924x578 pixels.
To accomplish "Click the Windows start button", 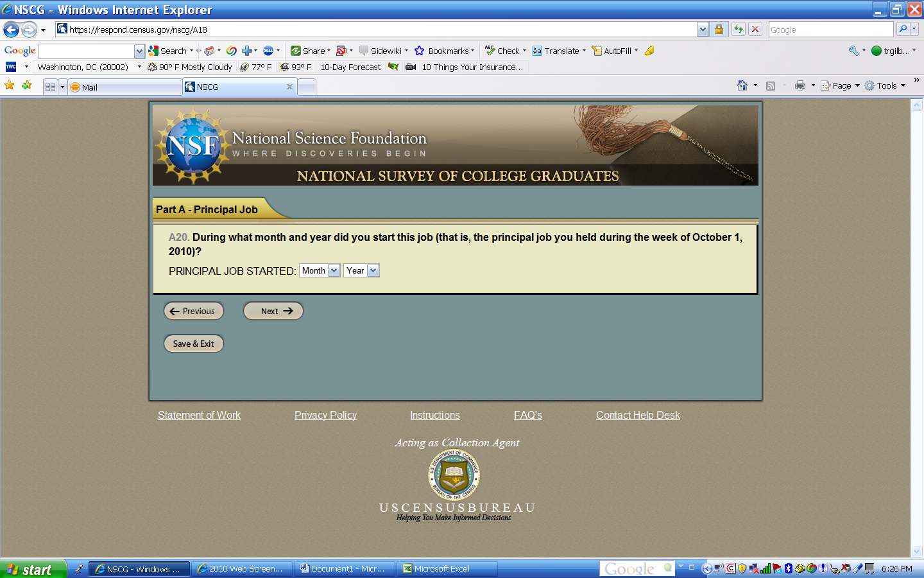I will pos(33,569).
